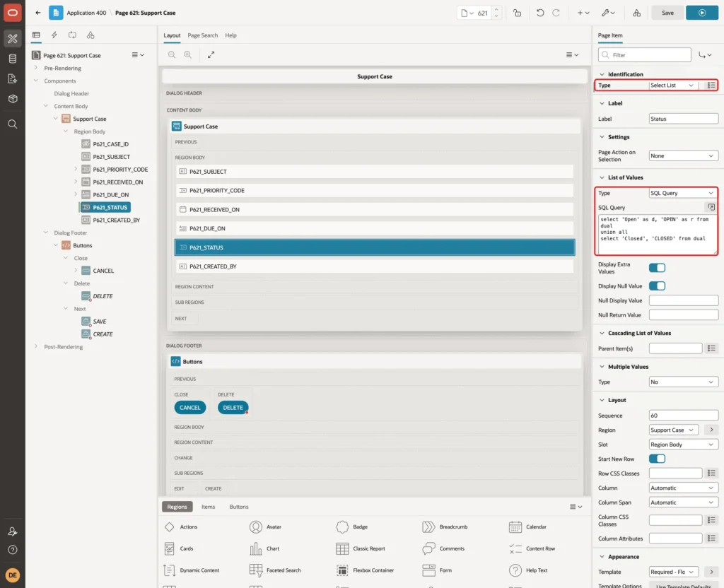
Task: Add a Calendar region from gallery
Action: click(x=527, y=527)
